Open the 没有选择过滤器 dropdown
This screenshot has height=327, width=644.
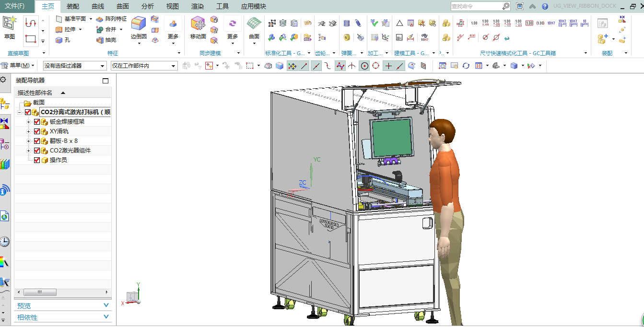click(x=75, y=66)
